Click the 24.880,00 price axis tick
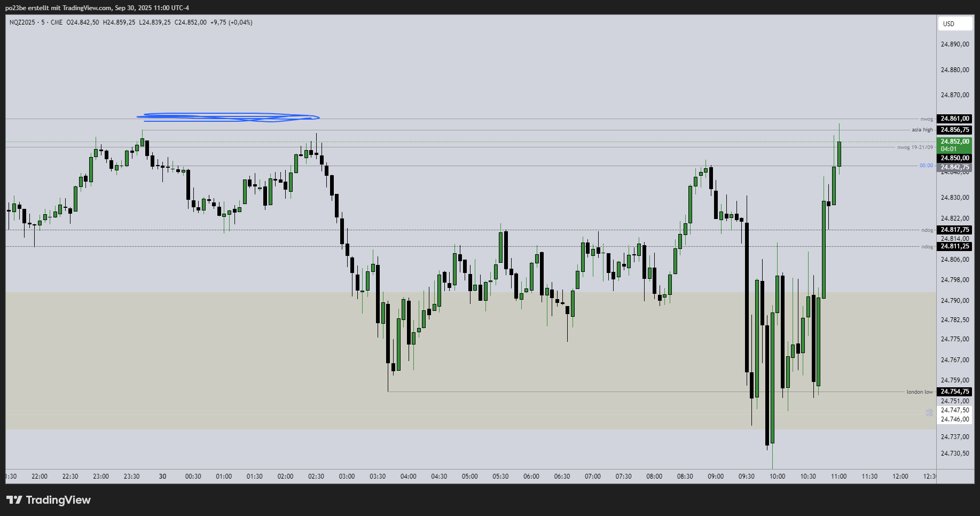Screen dimensions: 980x516 pos(954,70)
